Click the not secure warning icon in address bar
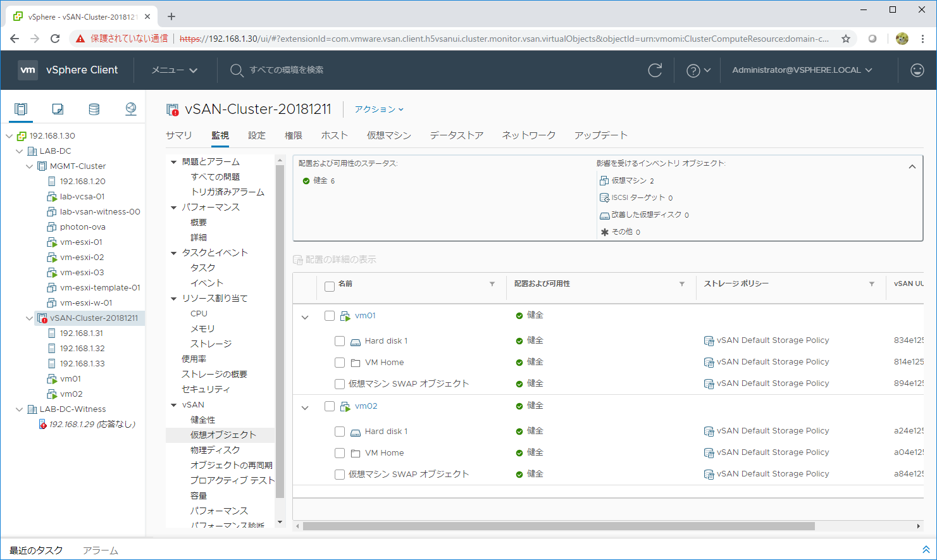Viewport: 937px width, 560px height. coord(80,39)
